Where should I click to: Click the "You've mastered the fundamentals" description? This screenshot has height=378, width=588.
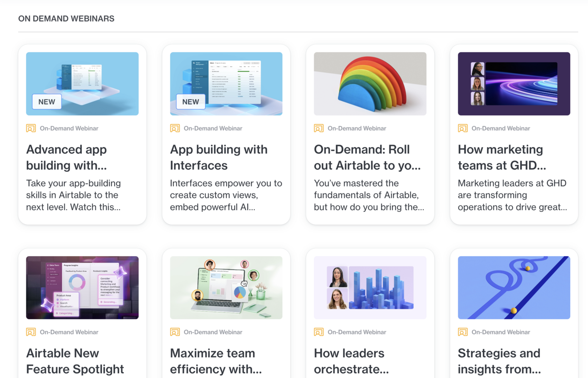369,195
